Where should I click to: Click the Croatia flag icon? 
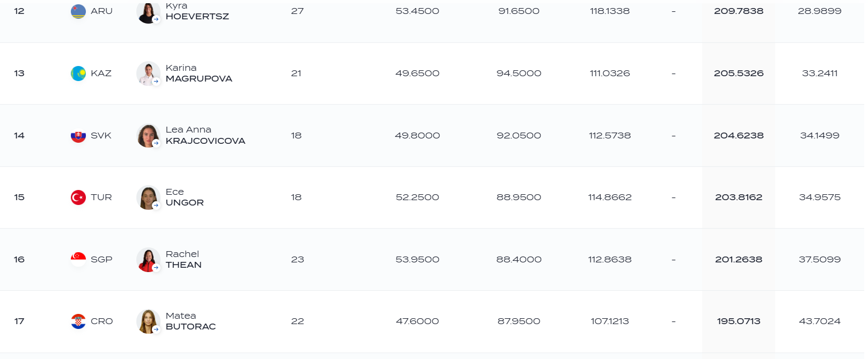click(x=78, y=321)
